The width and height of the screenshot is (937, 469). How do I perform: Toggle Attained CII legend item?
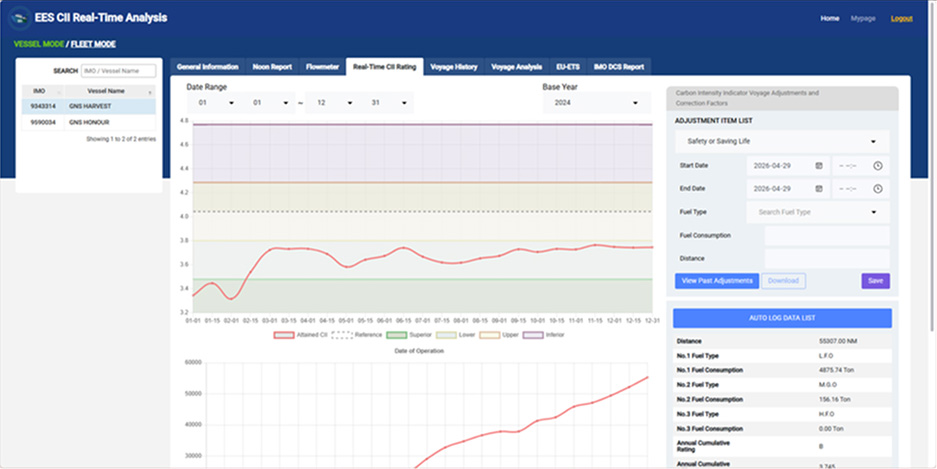tap(301, 335)
